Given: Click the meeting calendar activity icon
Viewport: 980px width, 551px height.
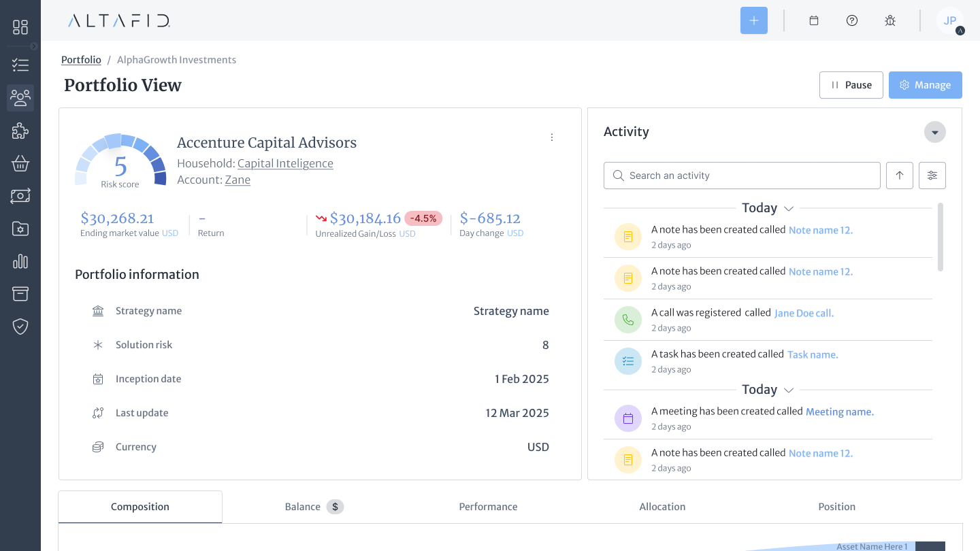Looking at the screenshot, I should tap(628, 418).
